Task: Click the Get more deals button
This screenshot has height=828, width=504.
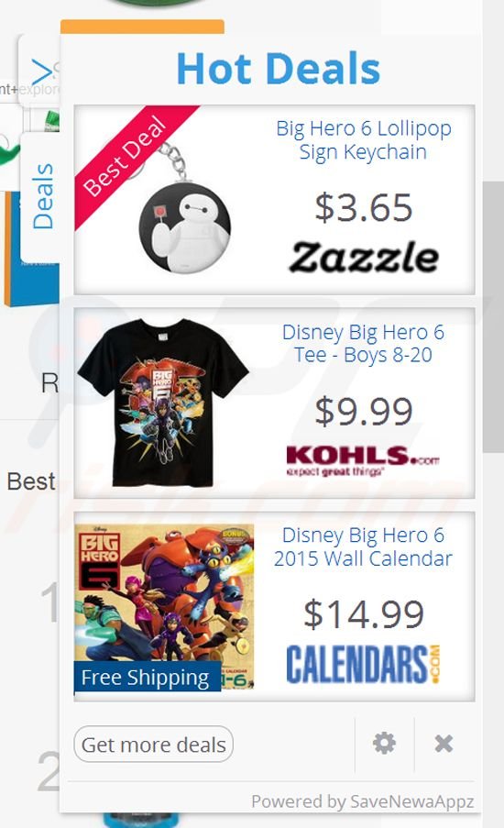Action: click(154, 745)
